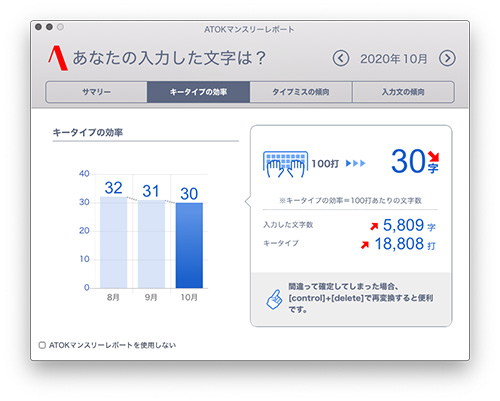500x401 pixels.
Task: Click the value 18,808 打
Action: pyautogui.click(x=405, y=244)
